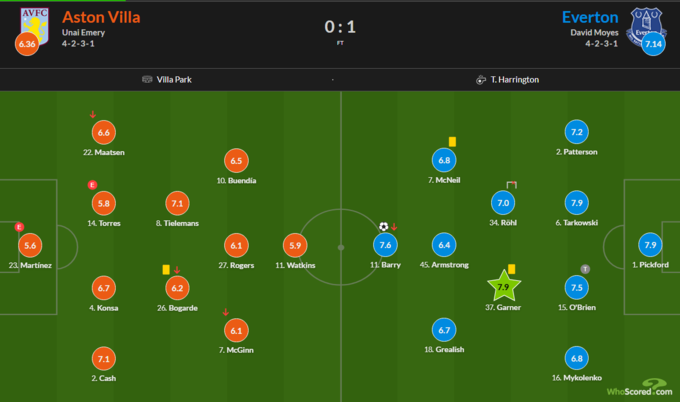Click the red E marker beside Torres
Image resolution: width=680 pixels, height=402 pixels.
click(x=92, y=185)
